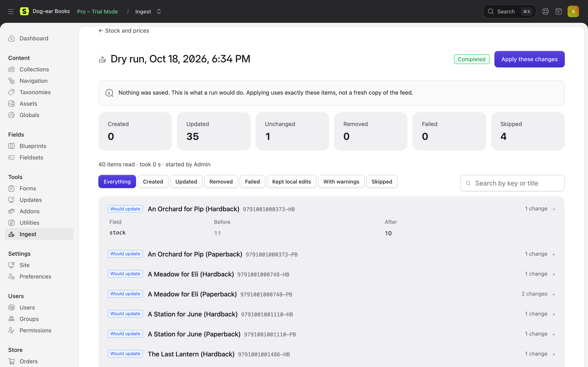Open Assets icon in sidebar

point(11,104)
